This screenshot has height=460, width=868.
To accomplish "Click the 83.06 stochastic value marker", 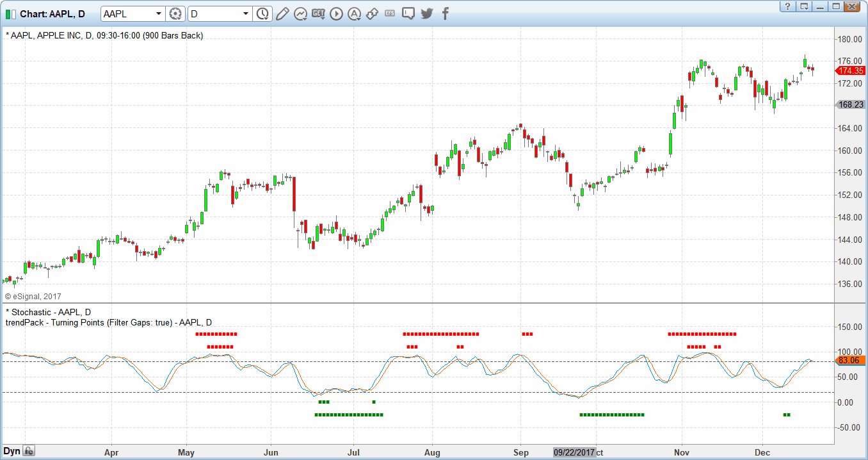I will [851, 361].
